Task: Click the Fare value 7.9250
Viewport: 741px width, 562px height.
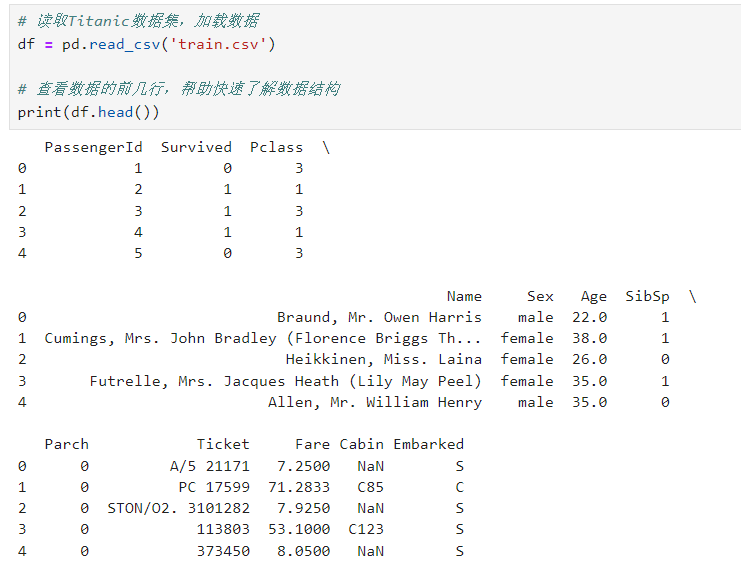Action: [x=303, y=509]
